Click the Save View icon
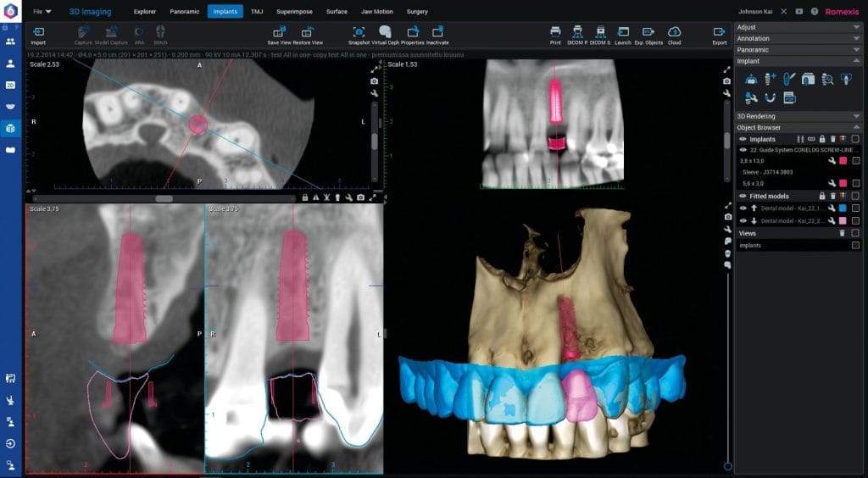 pyautogui.click(x=279, y=32)
